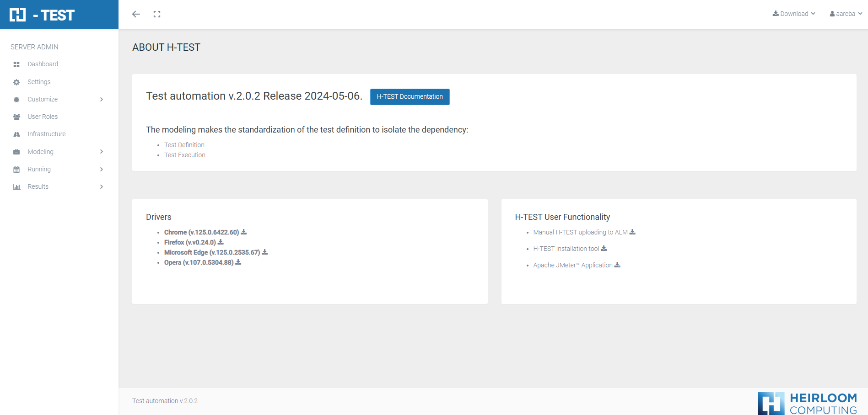Open the aareba user dropdown
The height and width of the screenshot is (415, 868).
pyautogui.click(x=846, y=14)
